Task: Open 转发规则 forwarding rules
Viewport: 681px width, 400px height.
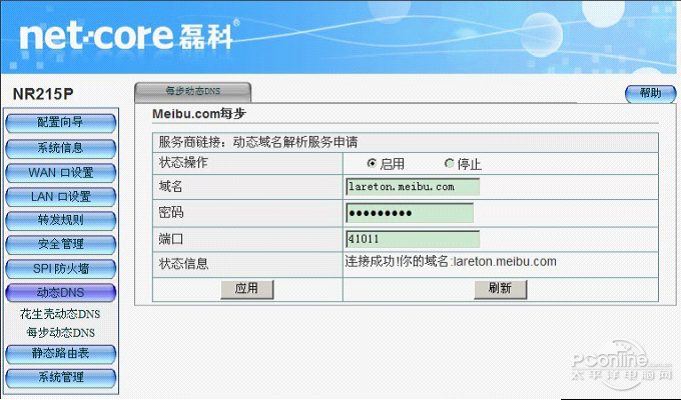Action: pyautogui.click(x=61, y=220)
